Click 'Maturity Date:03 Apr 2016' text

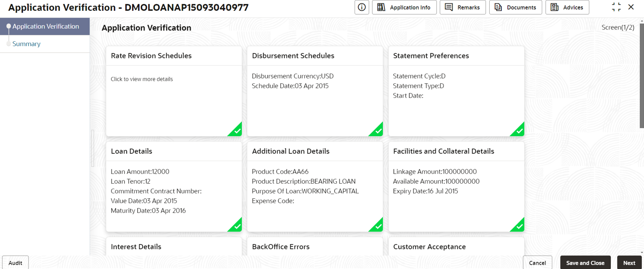point(148,211)
